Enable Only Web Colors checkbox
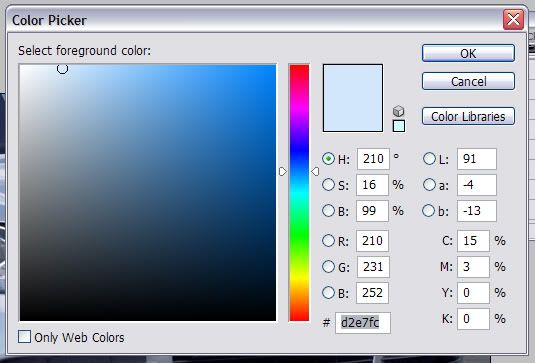This screenshot has width=535, height=363. pos(24,336)
